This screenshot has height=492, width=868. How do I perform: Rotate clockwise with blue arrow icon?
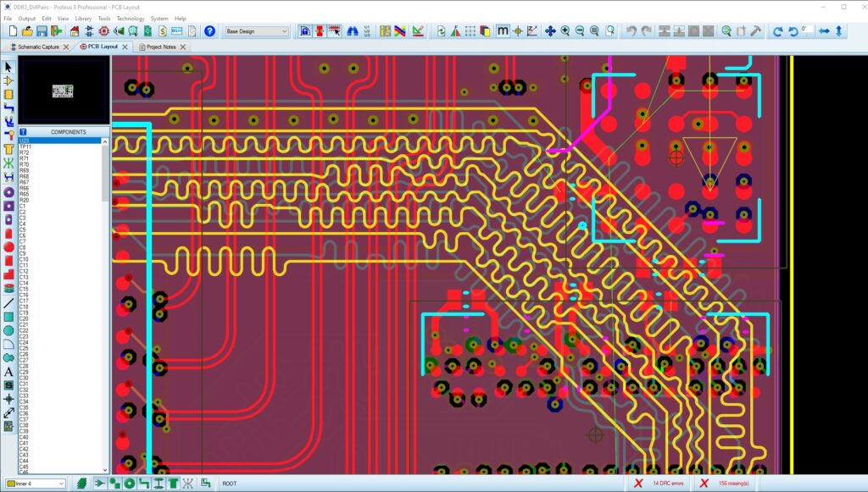778,31
